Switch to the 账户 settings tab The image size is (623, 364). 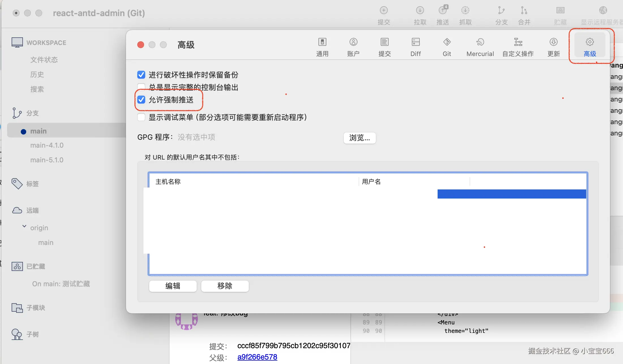(353, 47)
